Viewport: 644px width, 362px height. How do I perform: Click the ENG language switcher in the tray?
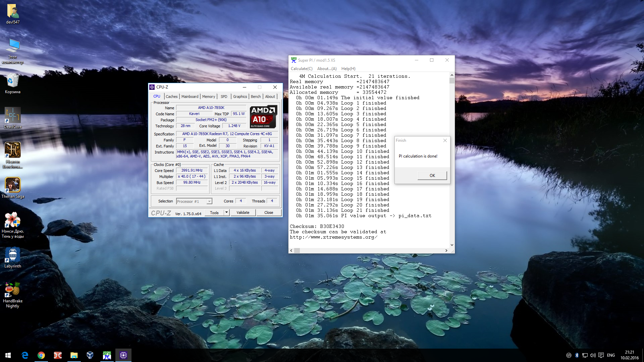(611, 355)
